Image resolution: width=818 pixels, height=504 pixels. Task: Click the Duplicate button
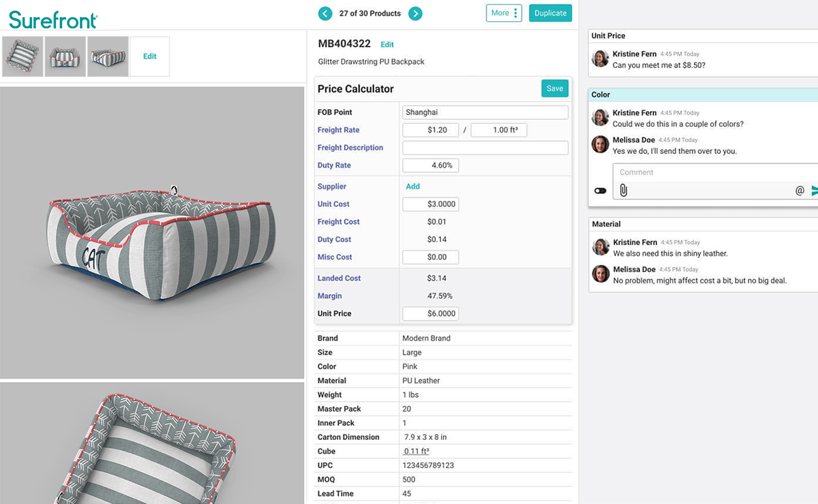pos(550,13)
